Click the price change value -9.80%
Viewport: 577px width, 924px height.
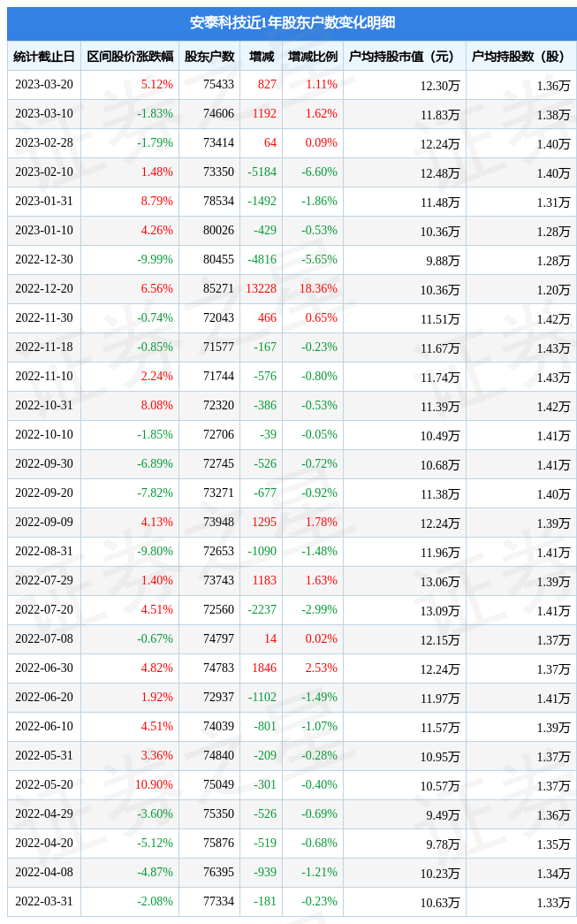[156, 551]
